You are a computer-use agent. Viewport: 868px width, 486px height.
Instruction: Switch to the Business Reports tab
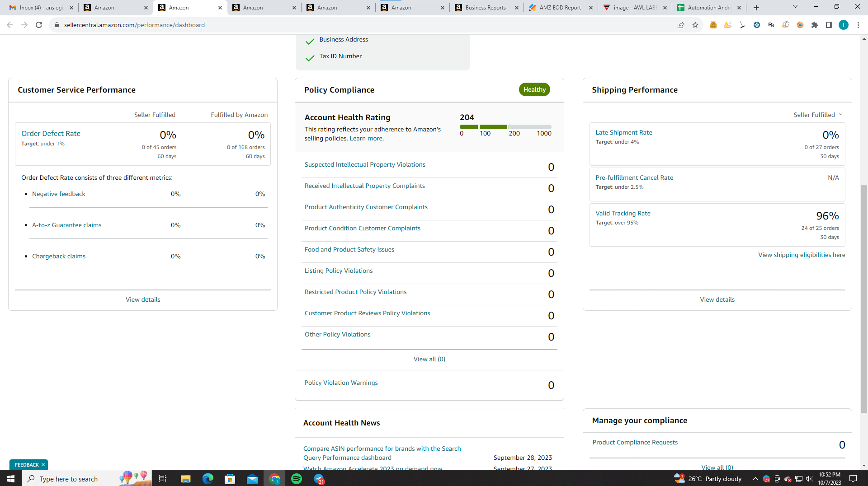pyautogui.click(x=486, y=8)
